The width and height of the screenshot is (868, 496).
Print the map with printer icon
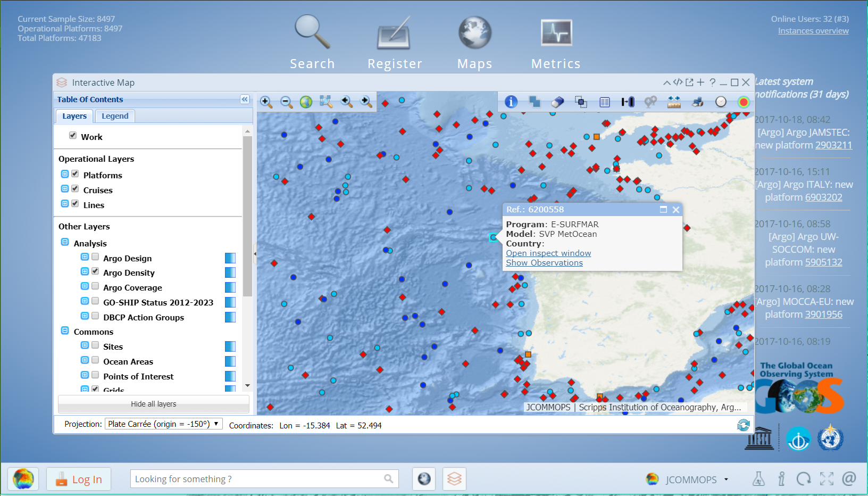coord(698,102)
